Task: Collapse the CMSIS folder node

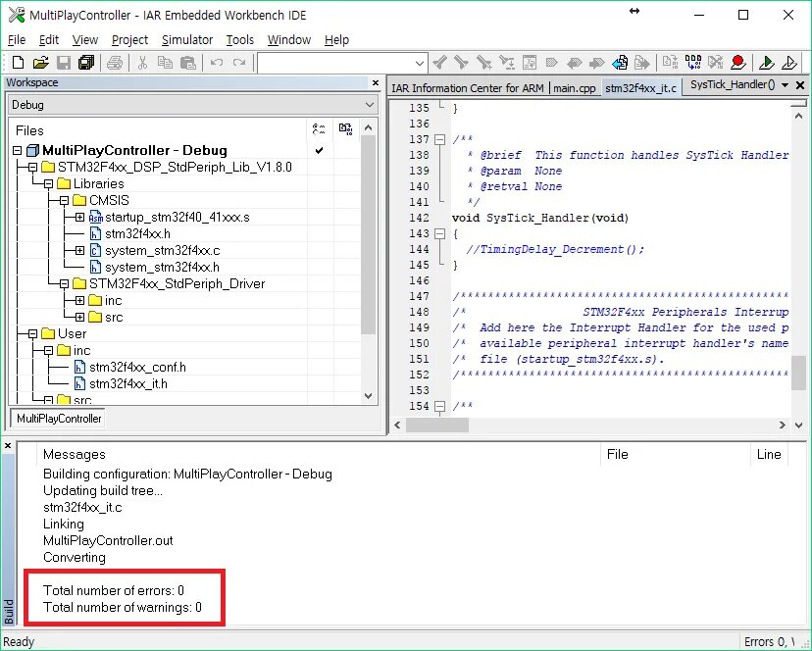Action: [64, 200]
